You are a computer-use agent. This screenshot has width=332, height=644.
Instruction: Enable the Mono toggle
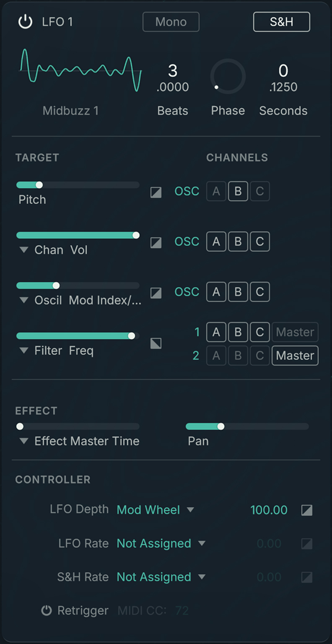(171, 22)
